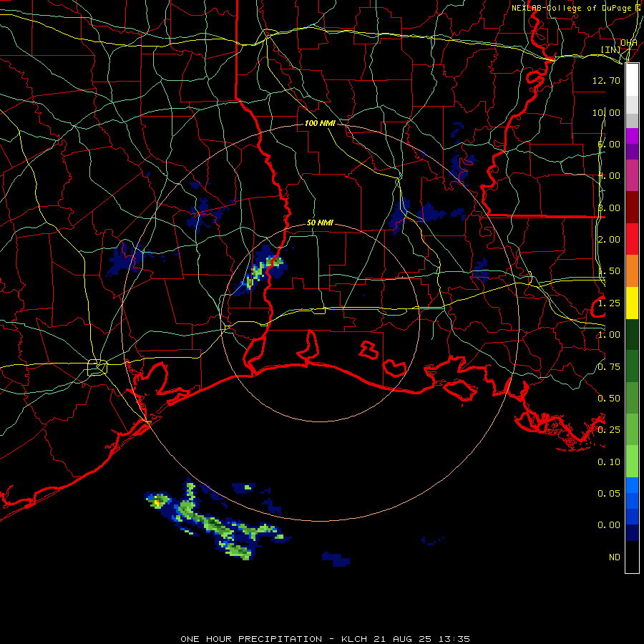The height and width of the screenshot is (644, 644).
Task: Click the NEXLAB-College of DuPage credit text
Action: tap(575, 8)
